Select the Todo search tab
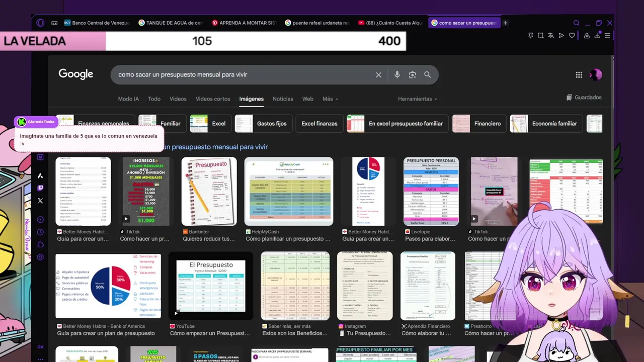 [x=154, y=99]
